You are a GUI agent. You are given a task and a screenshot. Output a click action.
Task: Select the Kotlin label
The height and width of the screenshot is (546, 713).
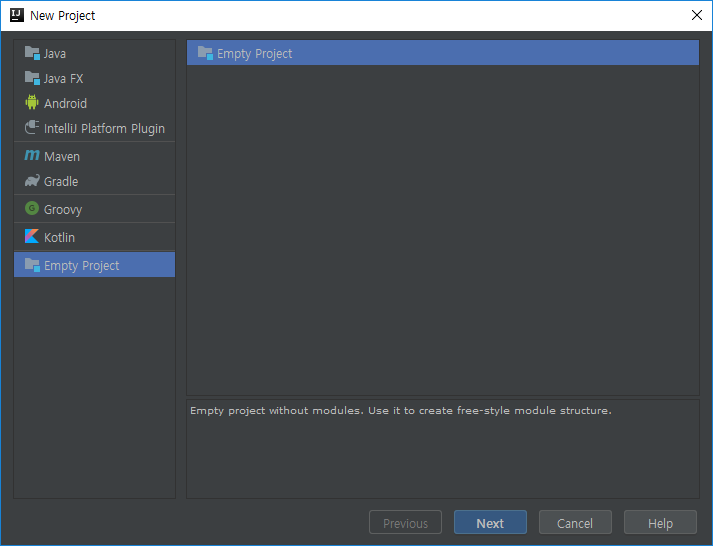pyautogui.click(x=59, y=237)
